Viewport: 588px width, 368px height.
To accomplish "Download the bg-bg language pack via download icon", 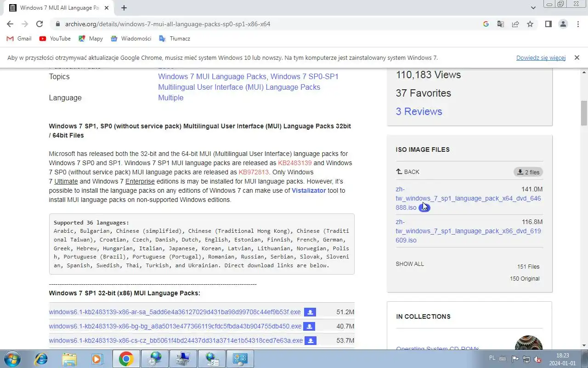I will 310,327.
